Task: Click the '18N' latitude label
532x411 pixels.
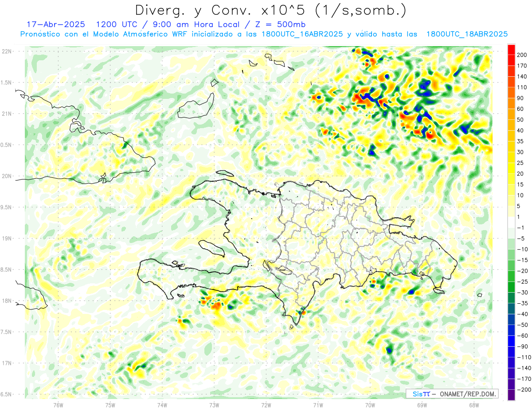Action: [7, 301]
